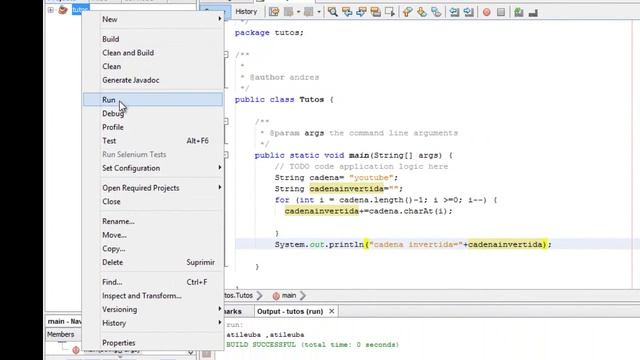640x360 pixels.
Task: Click the Comment toolbar icon
Action: [x=519, y=12]
